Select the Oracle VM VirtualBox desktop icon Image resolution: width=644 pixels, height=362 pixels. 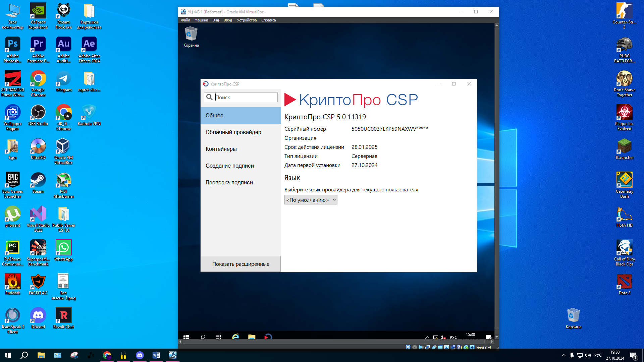(x=64, y=151)
